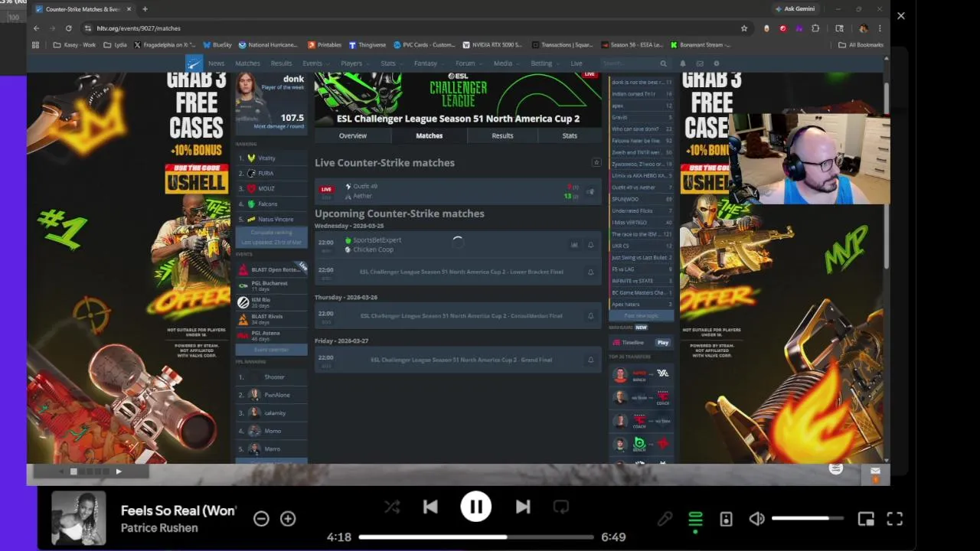Reload the HLTV page
This screenshot has height=551, width=980.
pos(68,28)
